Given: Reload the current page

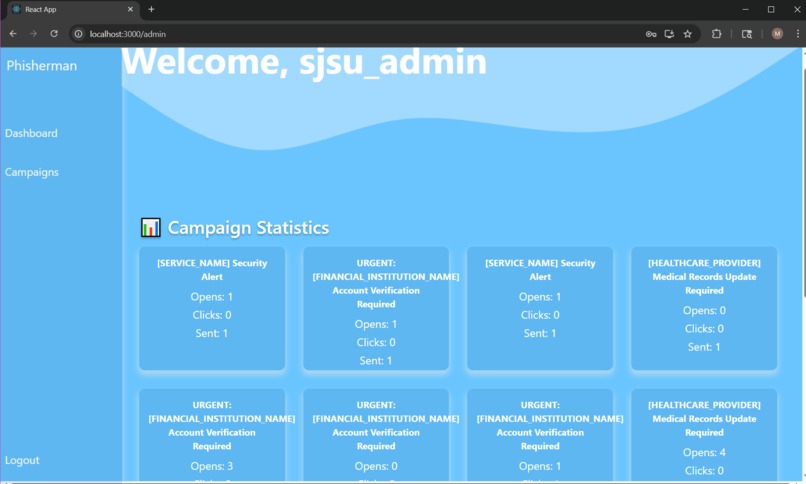Looking at the screenshot, I should click(x=54, y=34).
